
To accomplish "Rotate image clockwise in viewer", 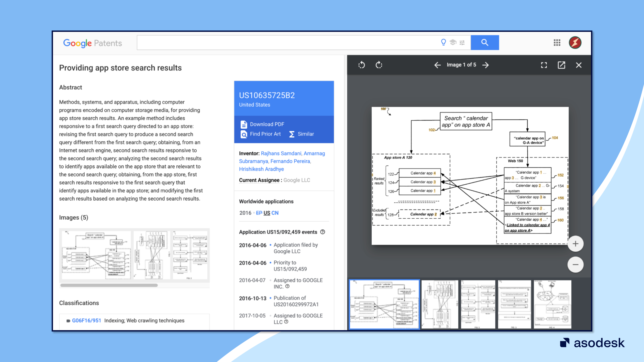I will [x=379, y=65].
